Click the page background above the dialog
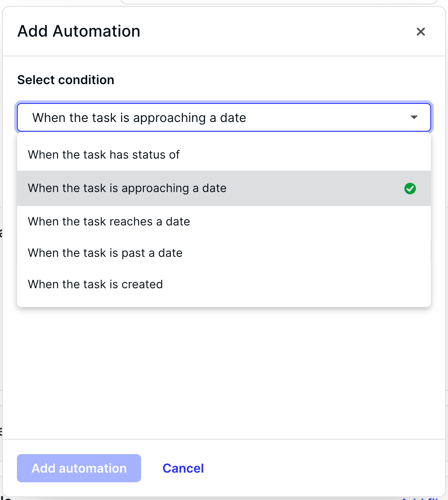The height and width of the screenshot is (500, 448). 60,2
